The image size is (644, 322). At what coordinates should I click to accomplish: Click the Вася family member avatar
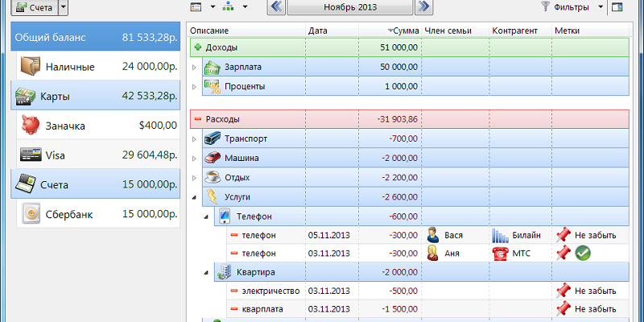tap(434, 235)
